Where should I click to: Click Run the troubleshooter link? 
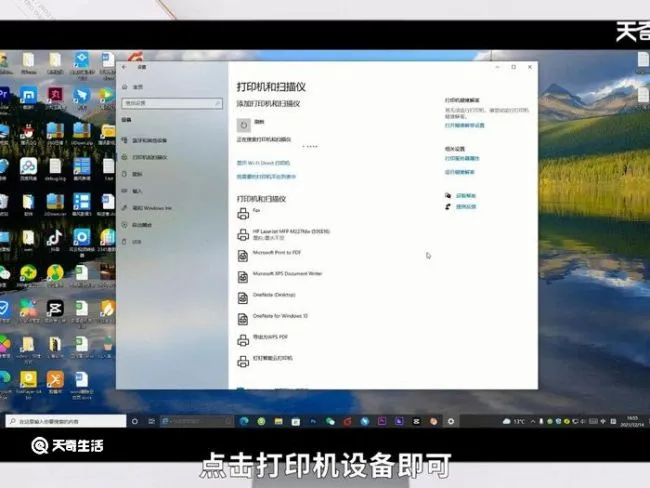(x=460, y=172)
